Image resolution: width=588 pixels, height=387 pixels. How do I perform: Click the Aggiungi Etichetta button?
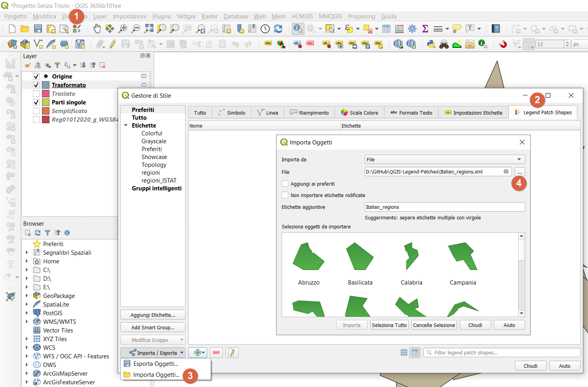[x=153, y=315]
